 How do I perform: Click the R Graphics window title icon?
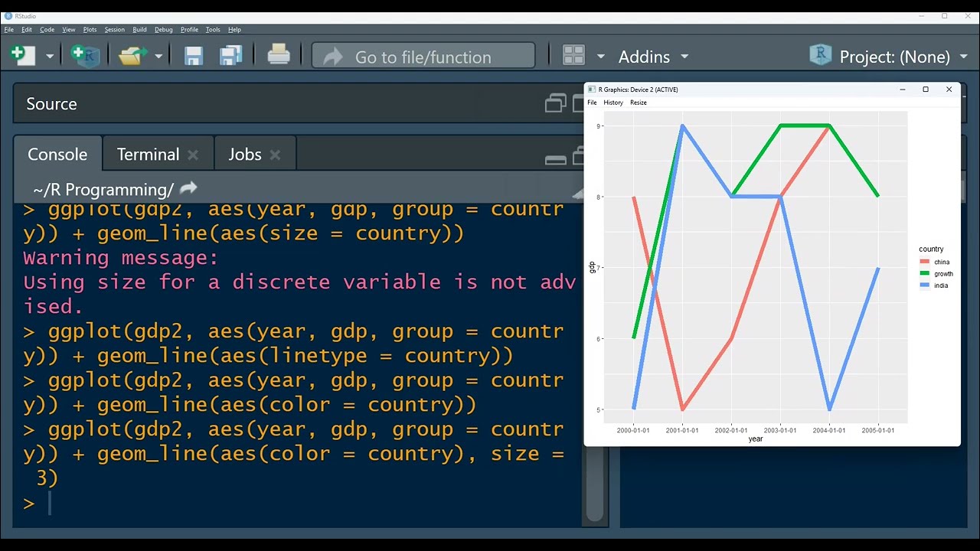[592, 90]
